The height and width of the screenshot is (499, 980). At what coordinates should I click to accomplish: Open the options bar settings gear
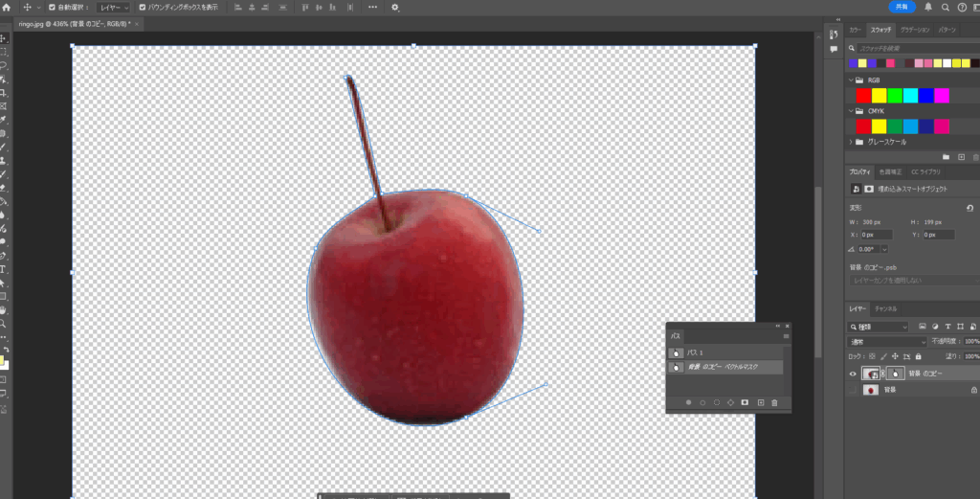395,7
